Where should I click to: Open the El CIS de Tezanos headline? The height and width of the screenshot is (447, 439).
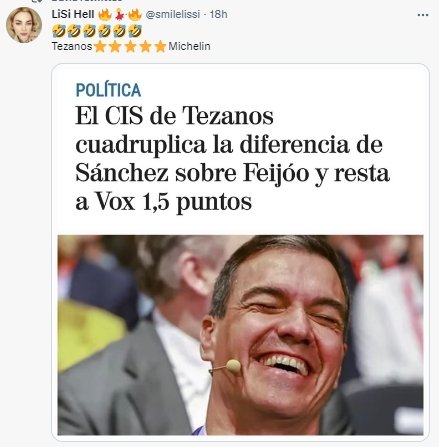click(x=232, y=158)
